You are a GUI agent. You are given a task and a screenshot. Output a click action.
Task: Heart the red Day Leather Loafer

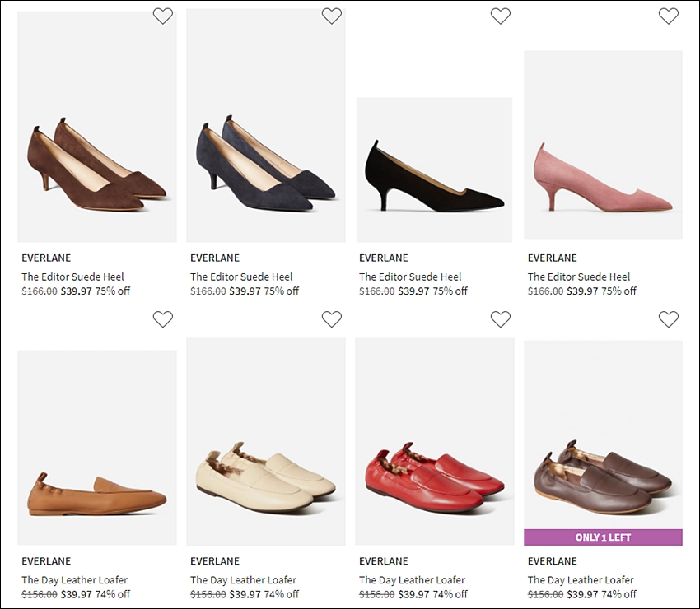501,319
